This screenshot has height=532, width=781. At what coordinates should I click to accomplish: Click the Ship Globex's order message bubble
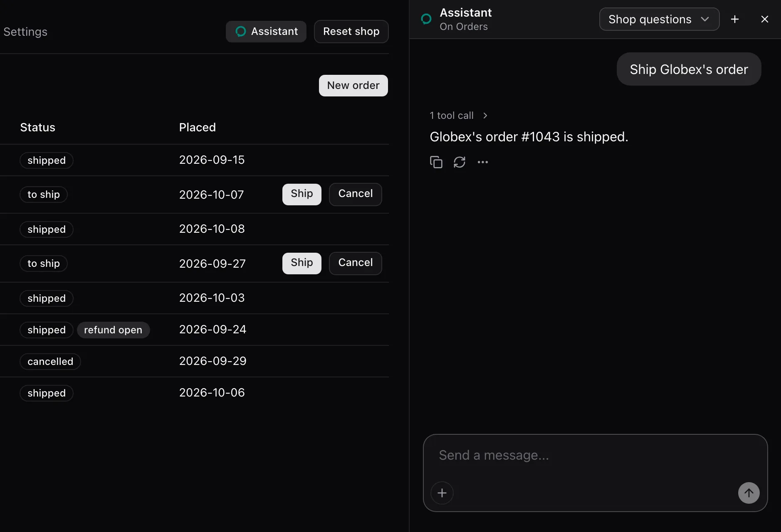tap(689, 69)
